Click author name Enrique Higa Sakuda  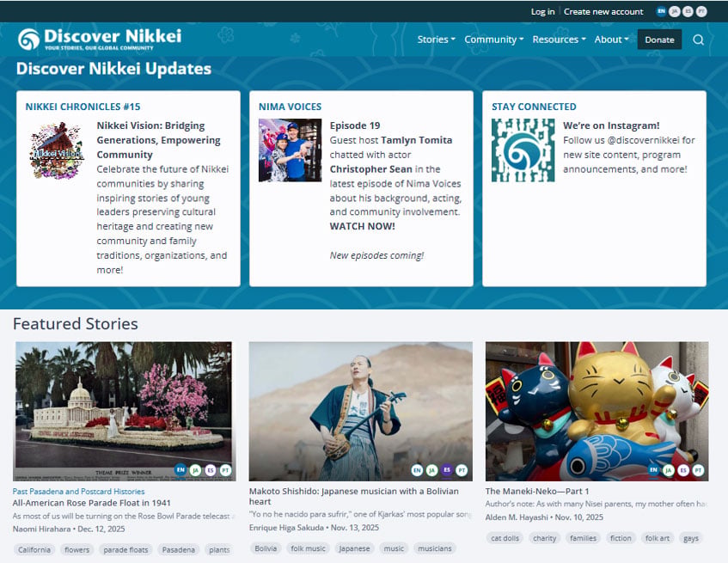(x=286, y=528)
